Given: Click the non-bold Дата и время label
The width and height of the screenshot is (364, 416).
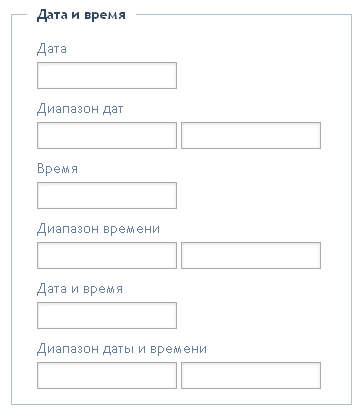Looking at the screenshot, I should pos(80,289).
